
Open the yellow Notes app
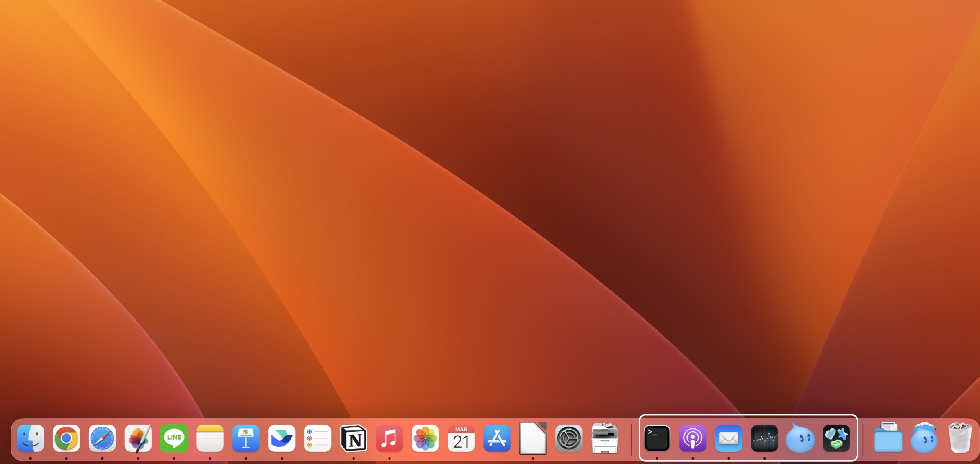point(210,438)
